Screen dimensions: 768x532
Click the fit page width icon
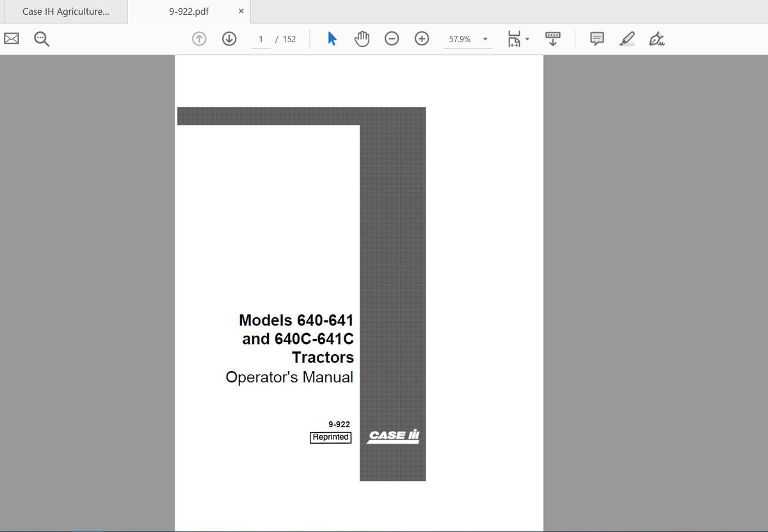point(515,39)
